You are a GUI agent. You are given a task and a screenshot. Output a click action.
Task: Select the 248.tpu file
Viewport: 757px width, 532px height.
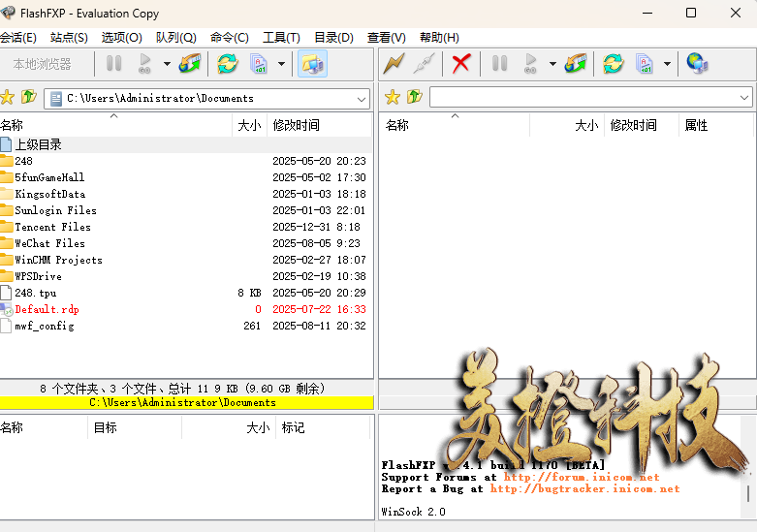[x=186, y=293]
